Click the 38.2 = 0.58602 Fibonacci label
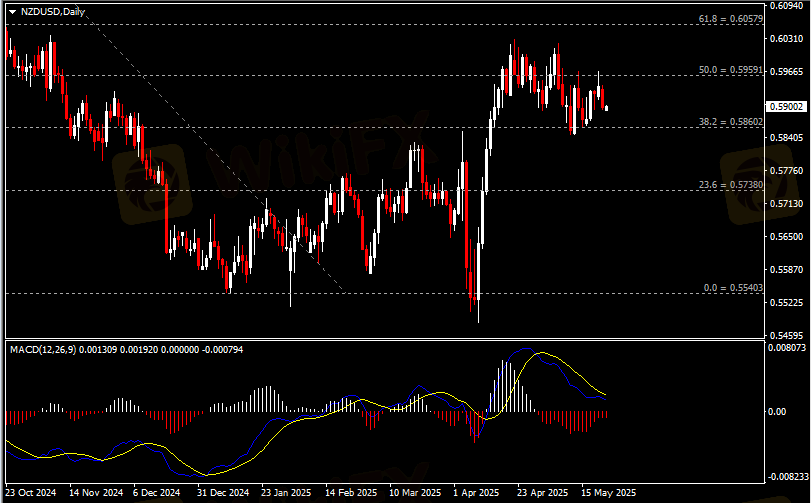This screenshot has width=811, height=503. pos(730,122)
